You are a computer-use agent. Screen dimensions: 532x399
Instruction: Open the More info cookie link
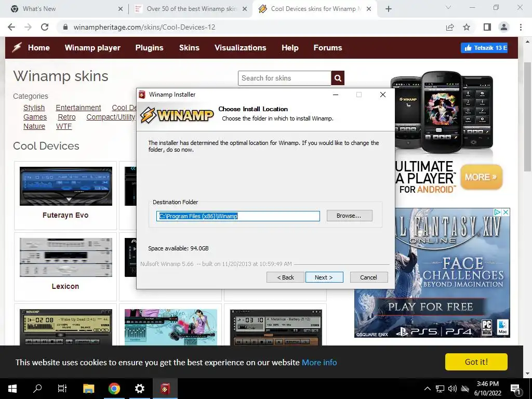click(320, 362)
